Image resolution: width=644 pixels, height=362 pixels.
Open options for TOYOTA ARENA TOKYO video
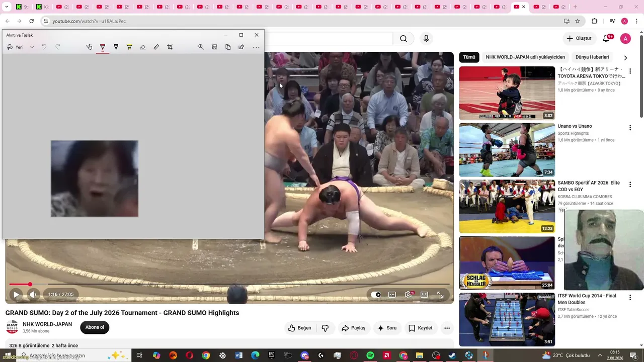tap(630, 71)
